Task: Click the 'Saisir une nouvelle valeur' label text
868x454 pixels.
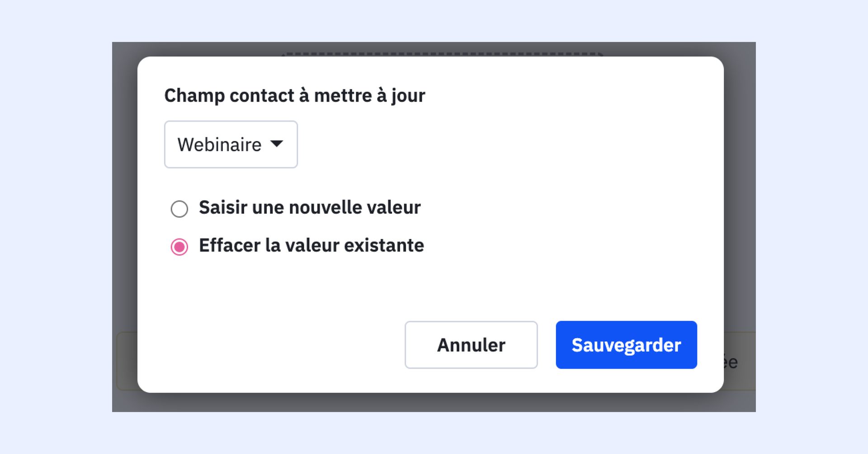Action: (x=310, y=208)
